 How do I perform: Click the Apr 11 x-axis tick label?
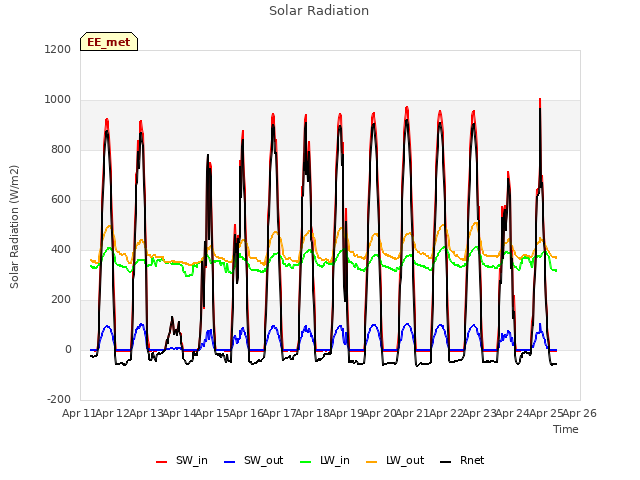click(x=79, y=414)
